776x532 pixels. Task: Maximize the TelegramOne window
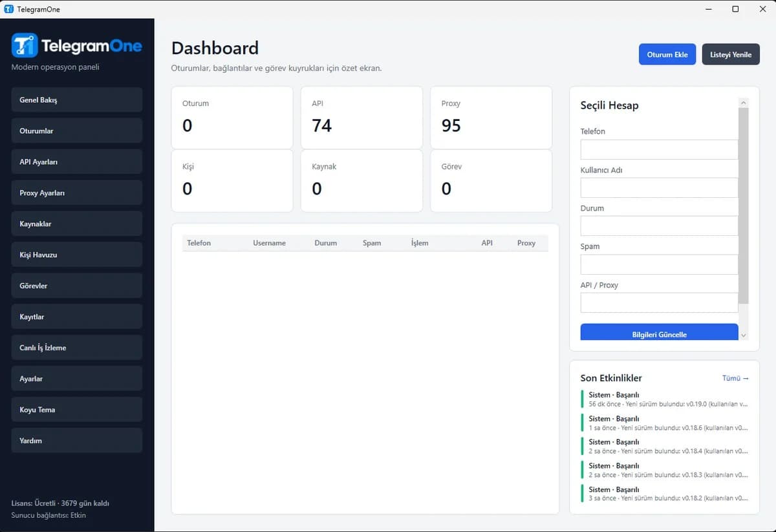point(735,9)
